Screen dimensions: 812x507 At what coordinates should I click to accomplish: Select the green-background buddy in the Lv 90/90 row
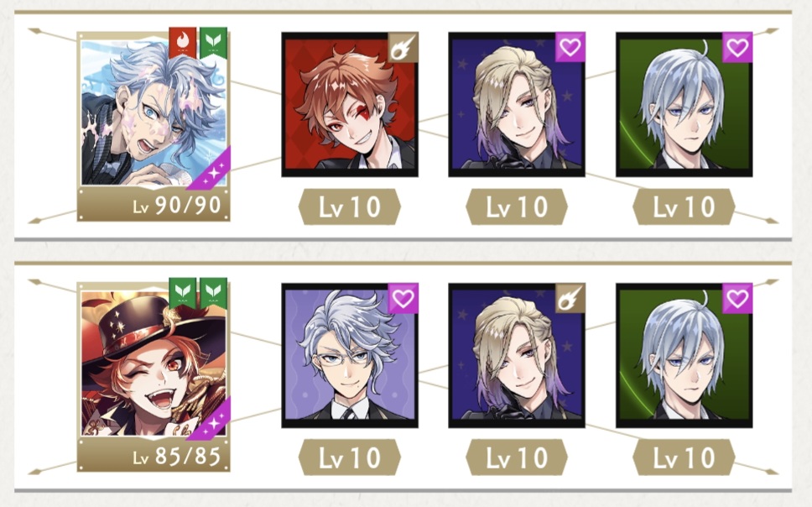(x=684, y=104)
